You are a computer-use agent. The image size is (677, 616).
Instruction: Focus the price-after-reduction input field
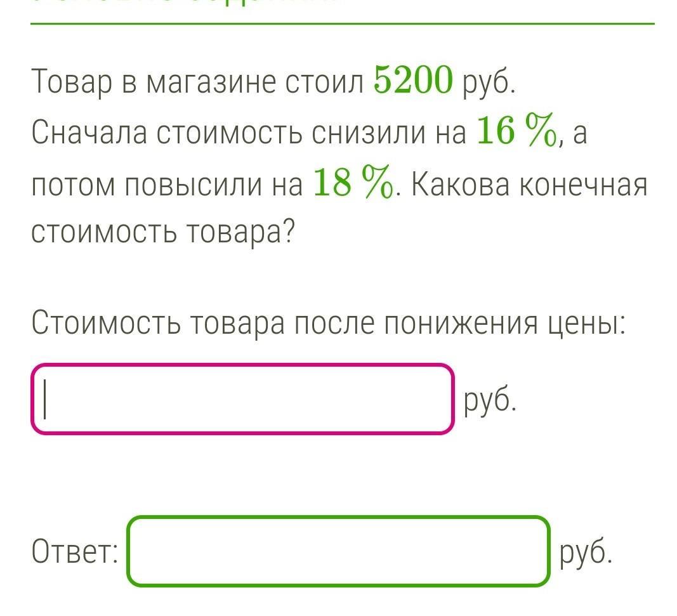pos(242,399)
